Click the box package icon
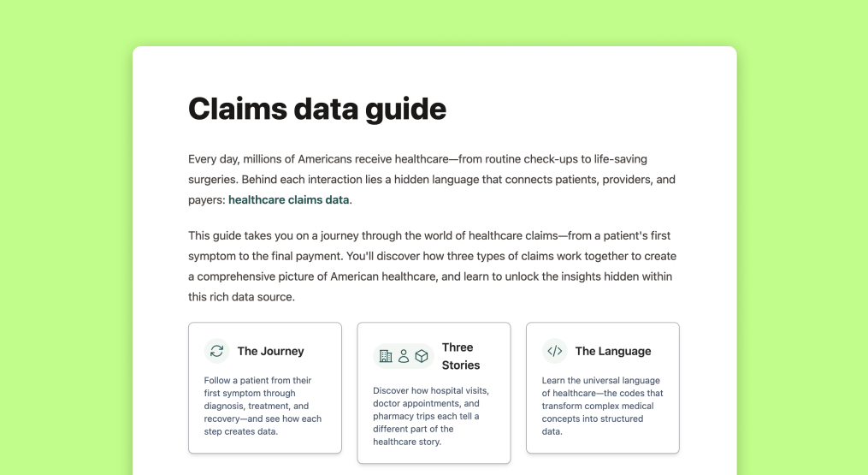Screen dimensions: 868x475 (x=422, y=356)
